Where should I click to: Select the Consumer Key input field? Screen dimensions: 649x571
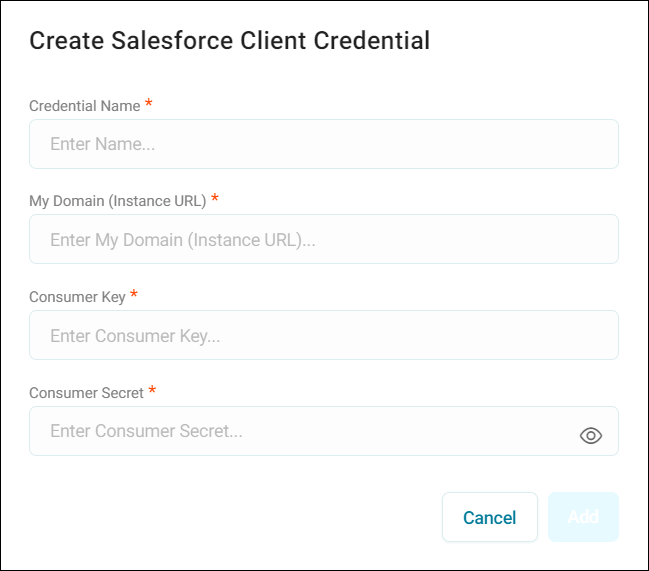(x=324, y=335)
